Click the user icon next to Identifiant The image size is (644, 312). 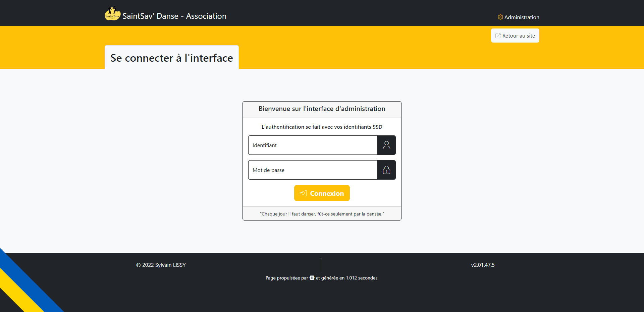pos(386,145)
